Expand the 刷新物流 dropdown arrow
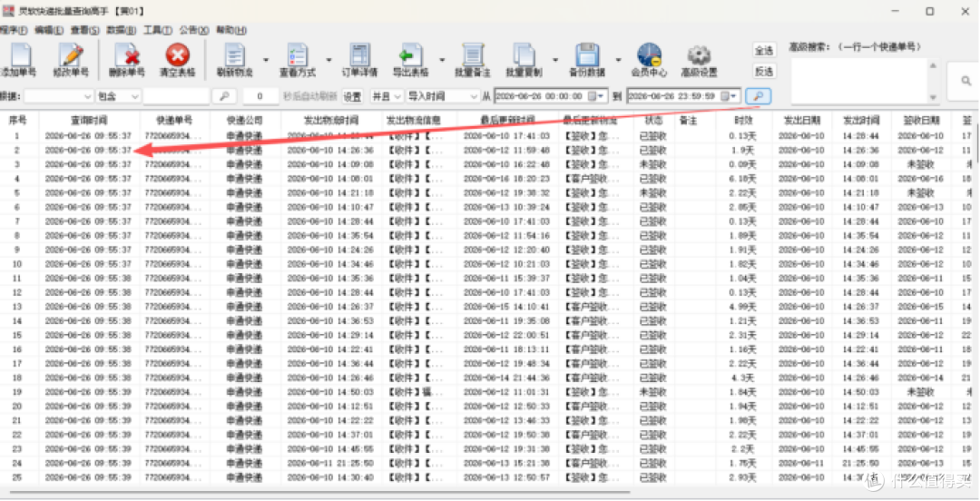 (x=266, y=60)
